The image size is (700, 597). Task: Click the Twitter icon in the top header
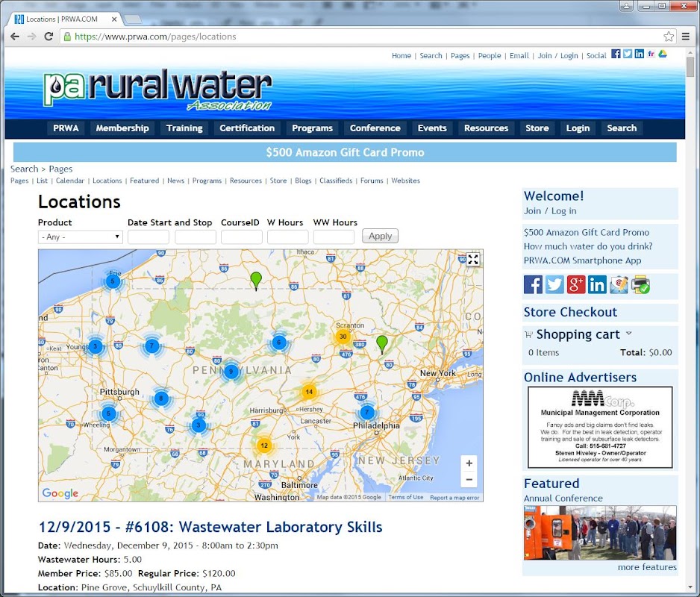click(x=627, y=54)
